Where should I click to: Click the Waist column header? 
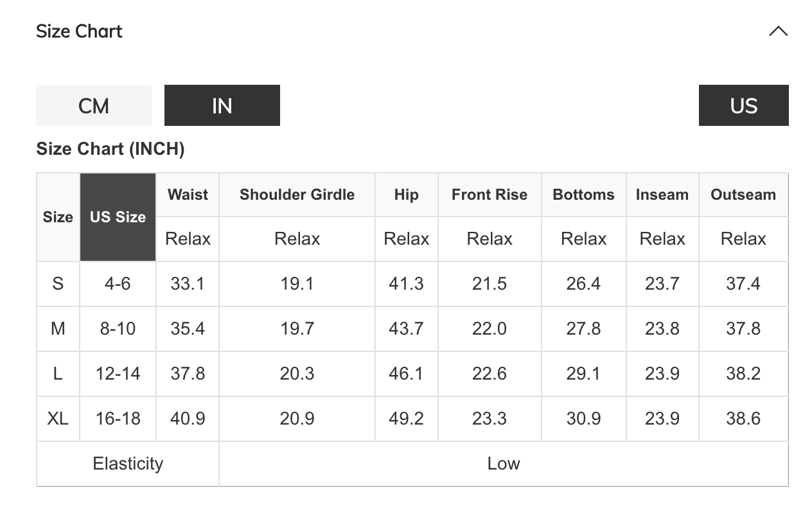188,195
